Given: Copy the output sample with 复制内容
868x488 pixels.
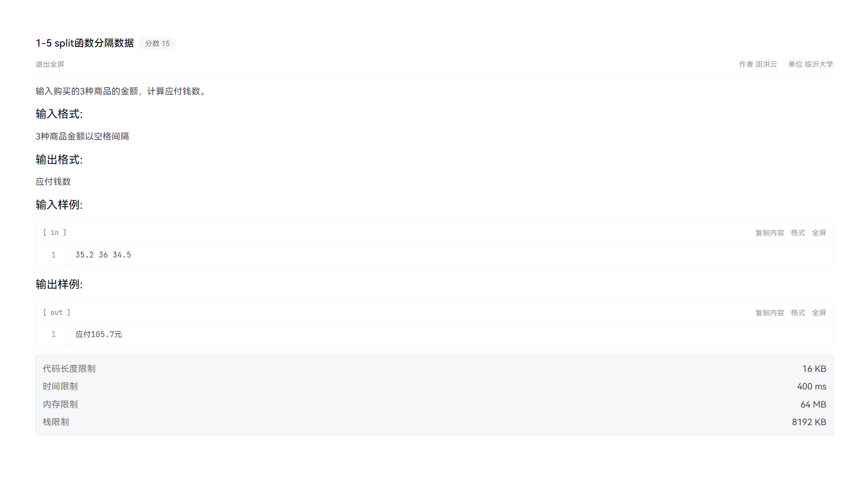Looking at the screenshot, I should coord(769,313).
